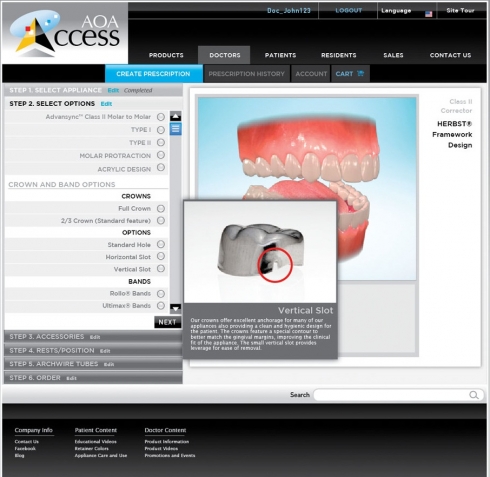Select Advansync Class II Molar to Molar
The width and height of the screenshot is (490, 477).
coord(161,117)
